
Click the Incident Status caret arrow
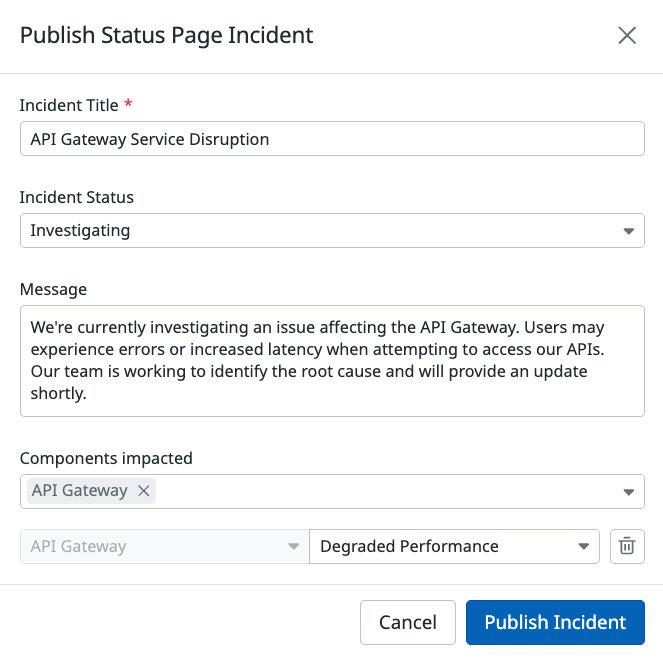[628, 231]
